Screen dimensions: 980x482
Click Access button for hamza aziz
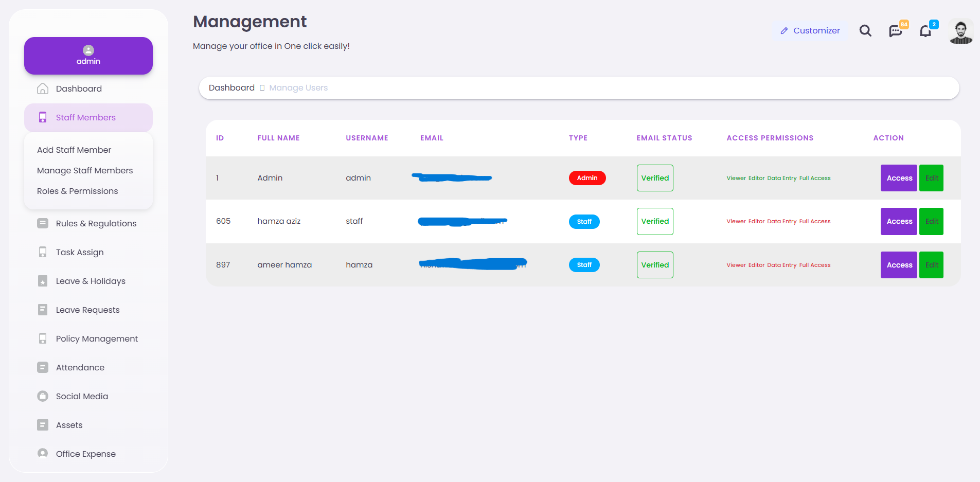point(899,221)
